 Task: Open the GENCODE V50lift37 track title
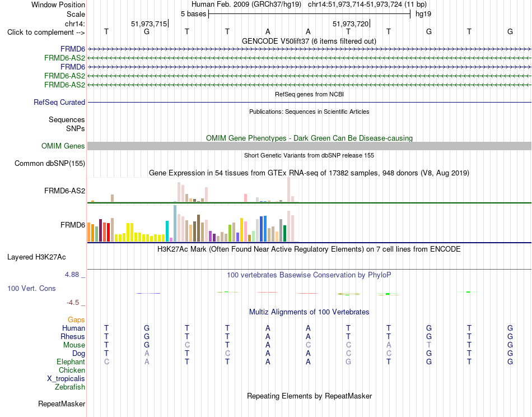coord(309,41)
